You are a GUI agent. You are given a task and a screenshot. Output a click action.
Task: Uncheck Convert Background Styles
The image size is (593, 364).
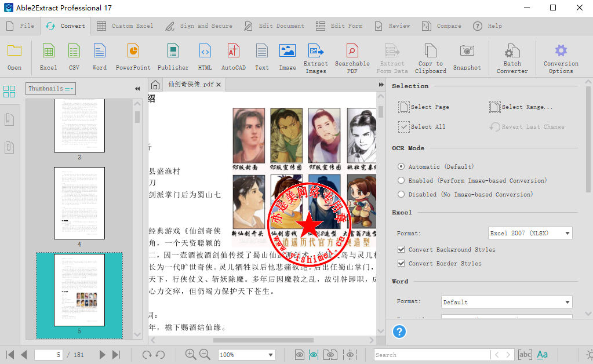point(401,249)
